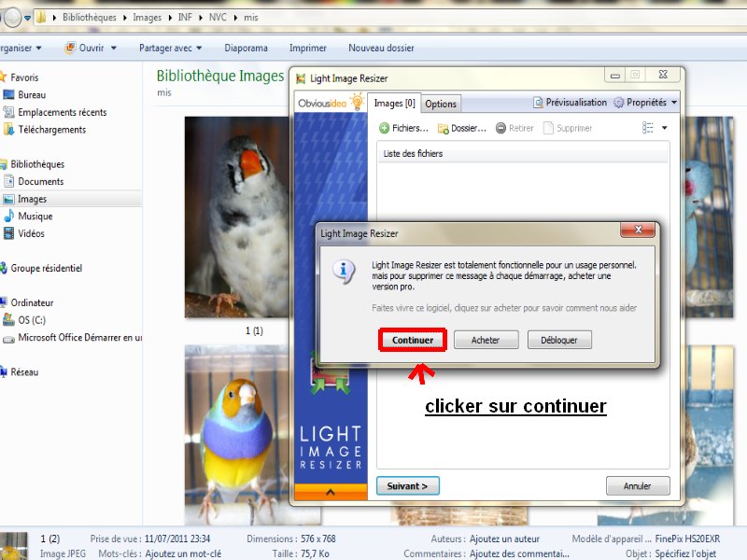Open the view mode dropdown arrow

click(665, 128)
